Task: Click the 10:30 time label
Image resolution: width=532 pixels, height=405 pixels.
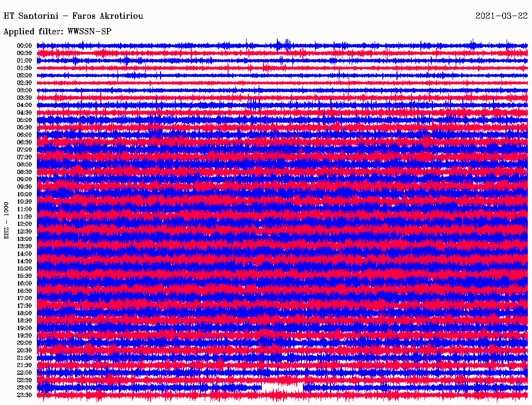Action: [24, 202]
